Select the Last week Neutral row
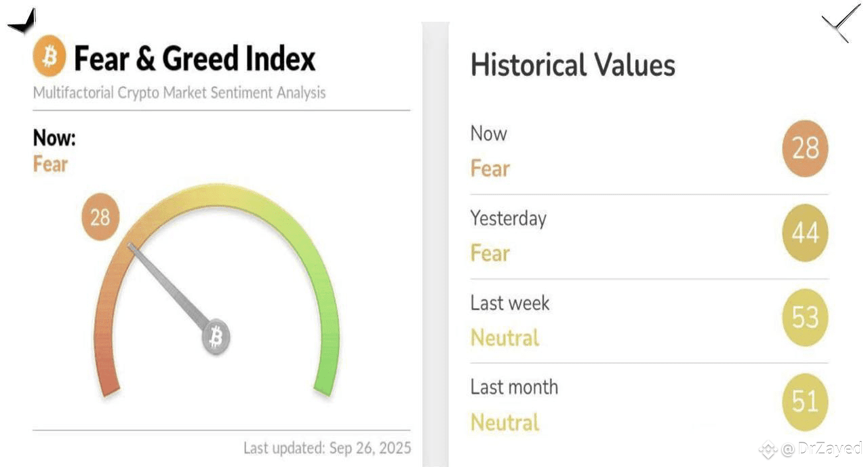The image size is (868, 467). pyautogui.click(x=649, y=320)
